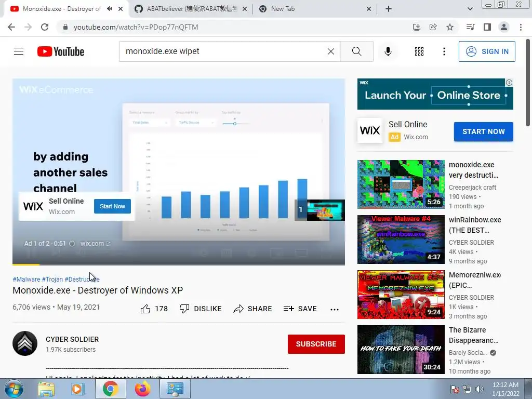Click the 'Launch Your Online Store' banner
Viewport: 532px width, 399px height.
point(435,94)
